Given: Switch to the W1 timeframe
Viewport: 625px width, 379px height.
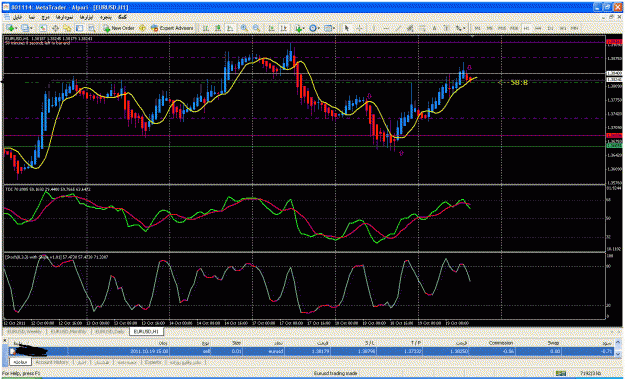Looking at the screenshot, I should point(563,28).
